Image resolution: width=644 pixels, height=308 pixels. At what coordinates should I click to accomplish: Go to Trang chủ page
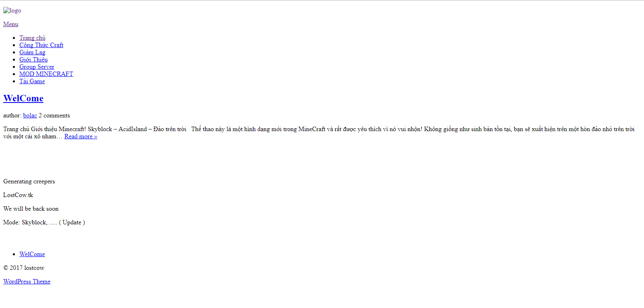pyautogui.click(x=32, y=38)
